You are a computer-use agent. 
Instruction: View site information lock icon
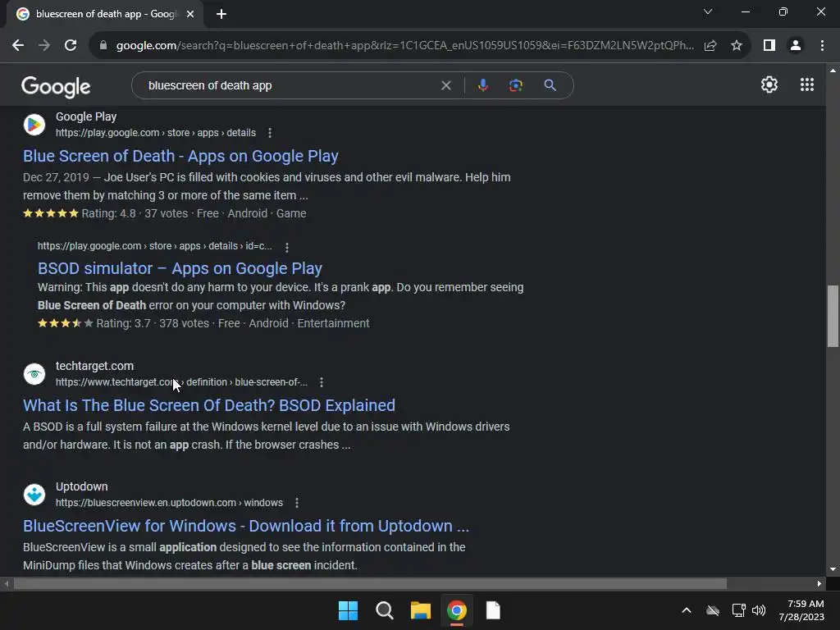[103, 46]
